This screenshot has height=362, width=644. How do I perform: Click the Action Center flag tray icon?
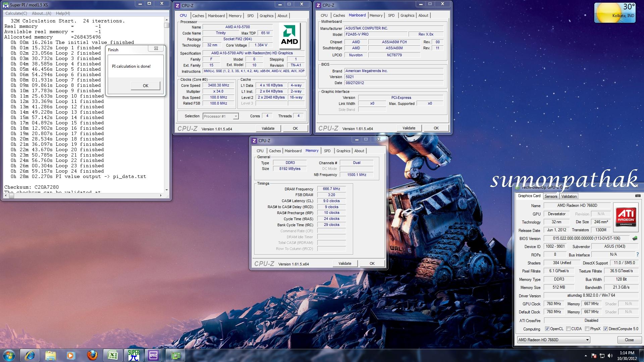pyautogui.click(x=594, y=356)
